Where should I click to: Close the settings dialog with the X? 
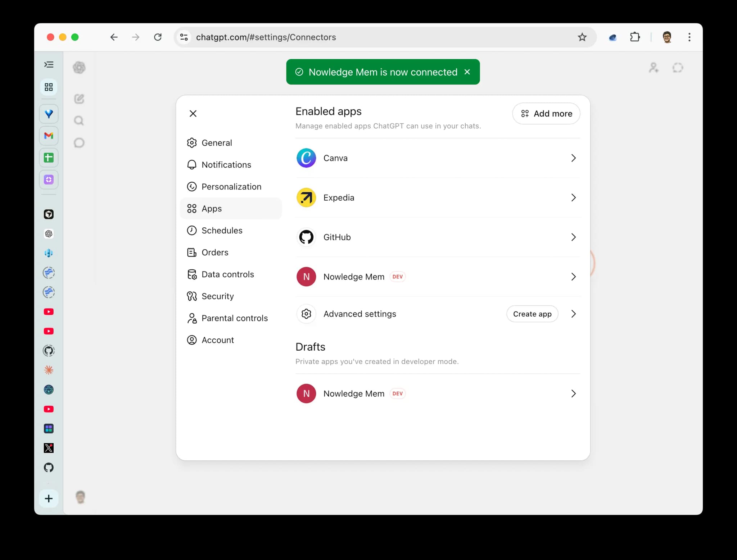click(x=193, y=114)
